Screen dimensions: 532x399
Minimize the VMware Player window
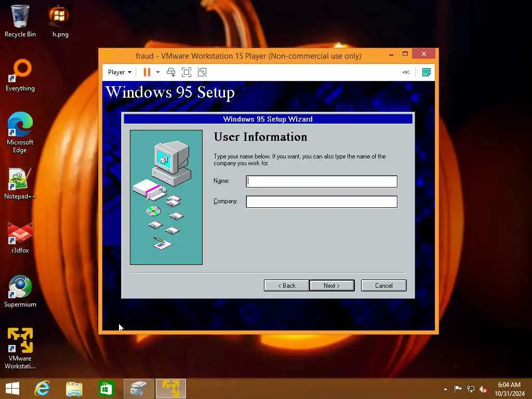tap(391, 54)
